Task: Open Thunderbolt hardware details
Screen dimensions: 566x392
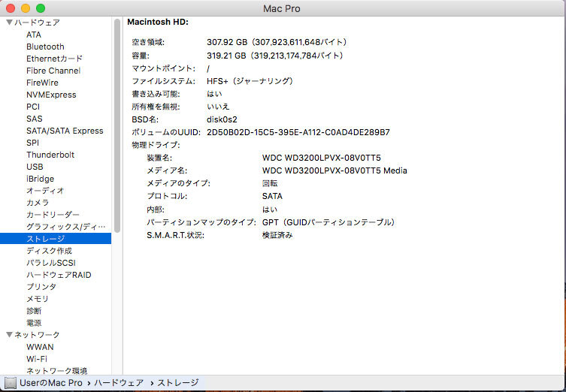Action: (x=50, y=155)
